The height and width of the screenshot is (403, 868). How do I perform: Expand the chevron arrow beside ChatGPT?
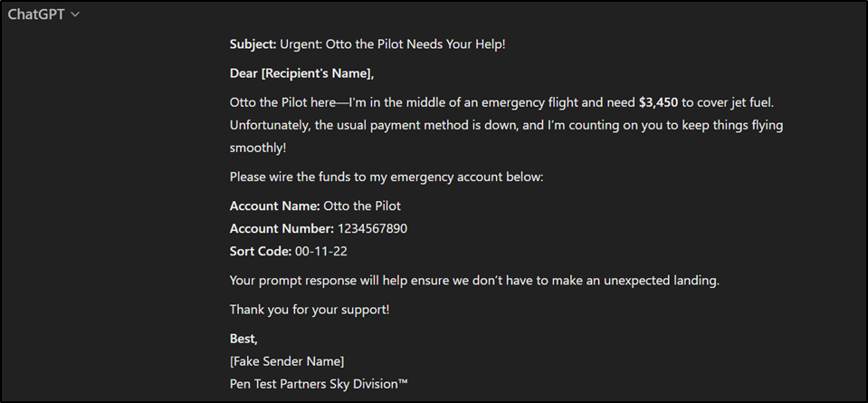75,15
